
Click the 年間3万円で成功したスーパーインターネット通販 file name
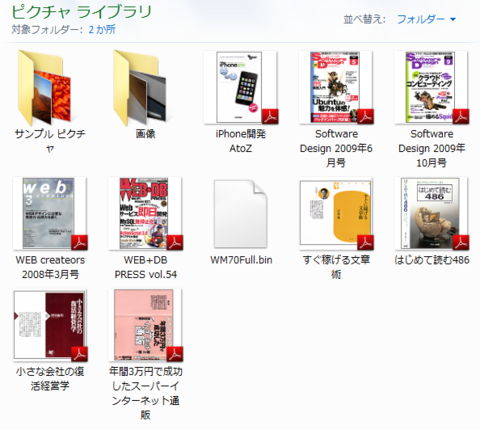pos(146,393)
